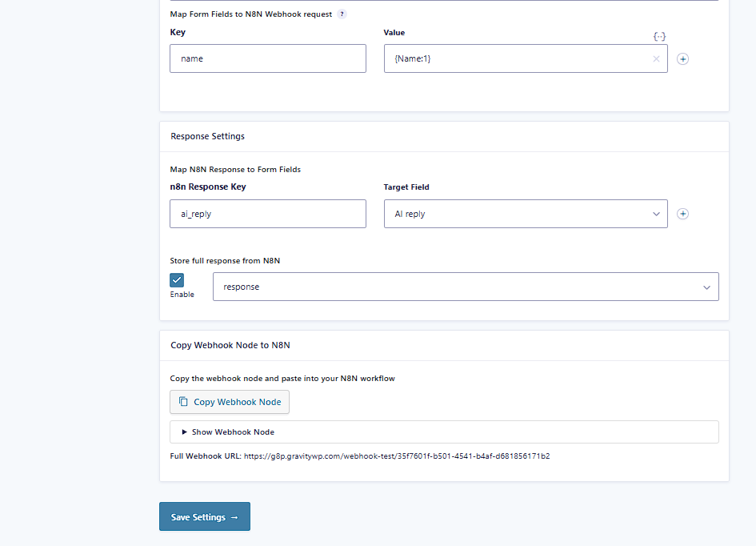The width and height of the screenshot is (756, 546).
Task: Click the copy icon in Copy Webhook Node
Action: (183, 402)
